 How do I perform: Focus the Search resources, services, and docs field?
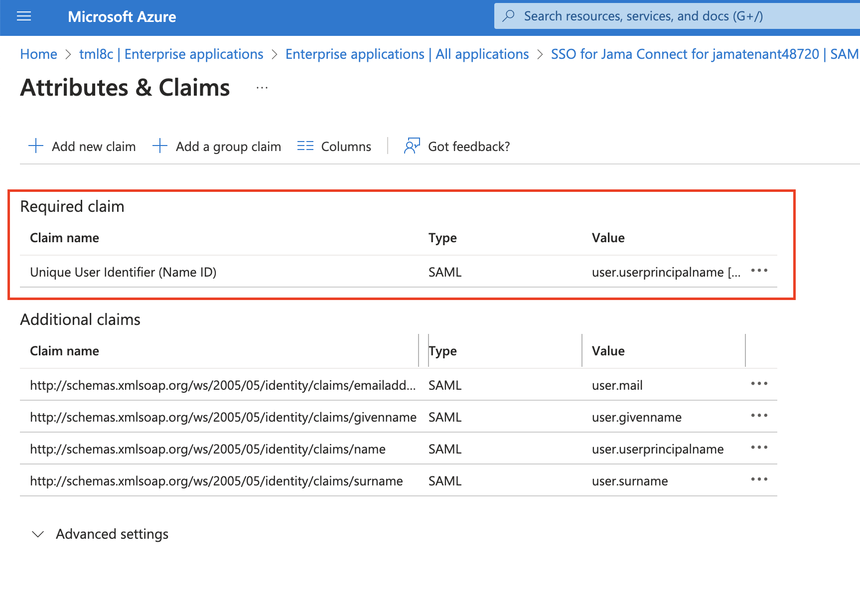click(643, 16)
